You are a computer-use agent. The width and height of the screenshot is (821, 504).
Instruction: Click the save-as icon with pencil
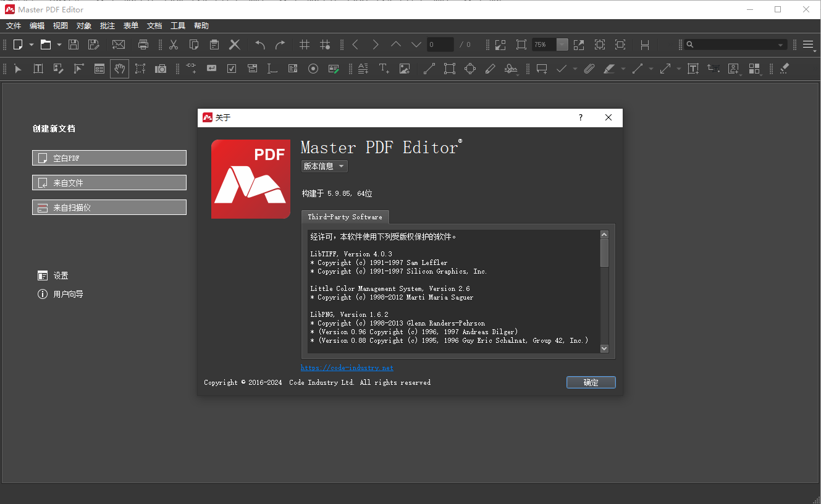(93, 44)
